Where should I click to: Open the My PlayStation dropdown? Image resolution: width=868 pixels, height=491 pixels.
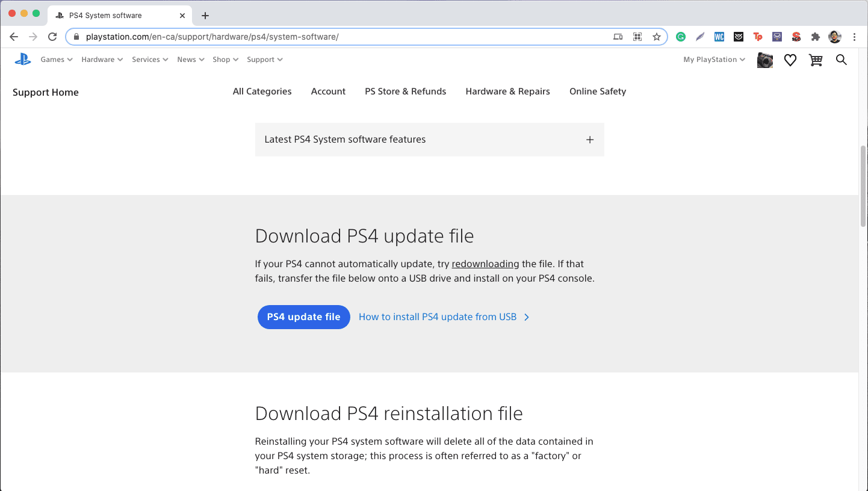click(x=715, y=60)
